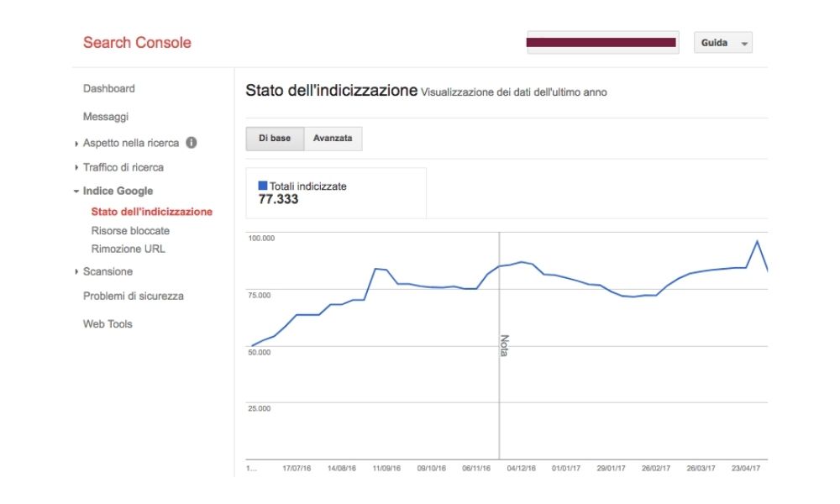Click the info icon beside Aspetto nella ricerca

point(191,143)
